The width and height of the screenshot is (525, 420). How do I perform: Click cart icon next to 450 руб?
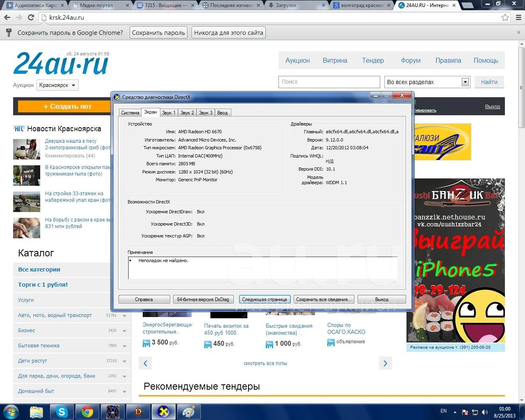point(208,344)
